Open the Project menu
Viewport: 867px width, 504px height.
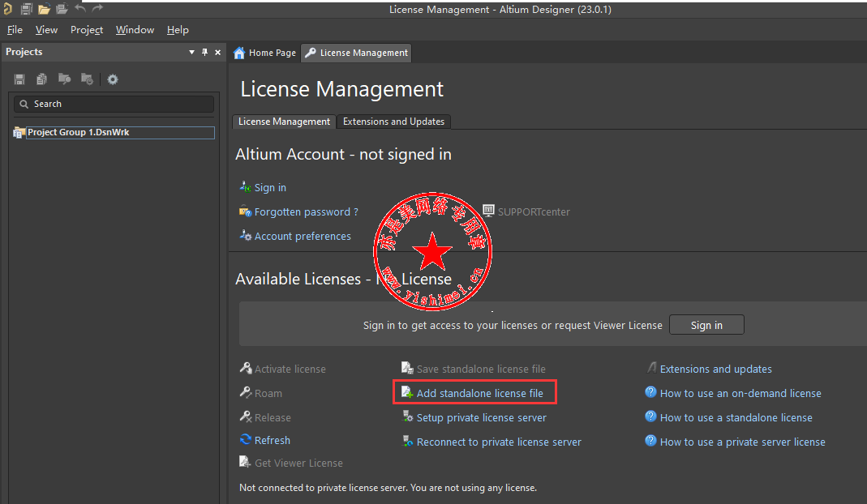87,30
